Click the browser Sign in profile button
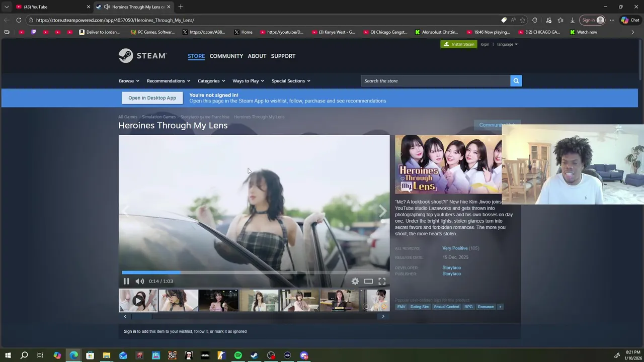The image size is (644, 362). click(593, 20)
